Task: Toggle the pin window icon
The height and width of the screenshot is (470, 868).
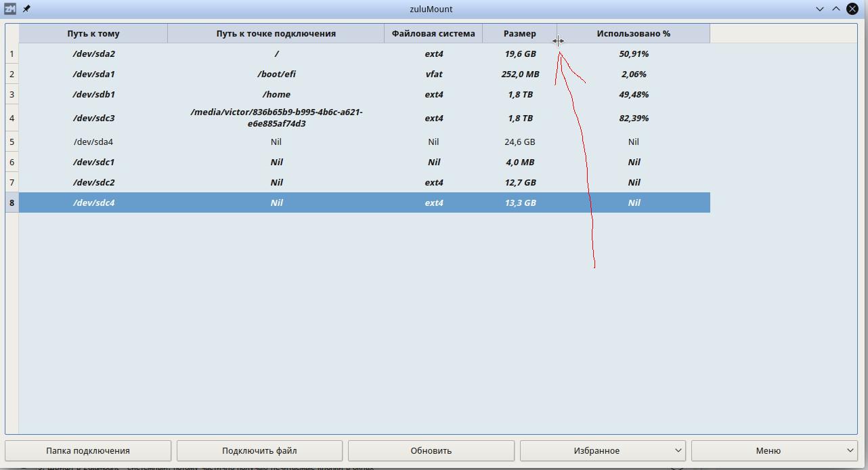Action: [x=26, y=9]
